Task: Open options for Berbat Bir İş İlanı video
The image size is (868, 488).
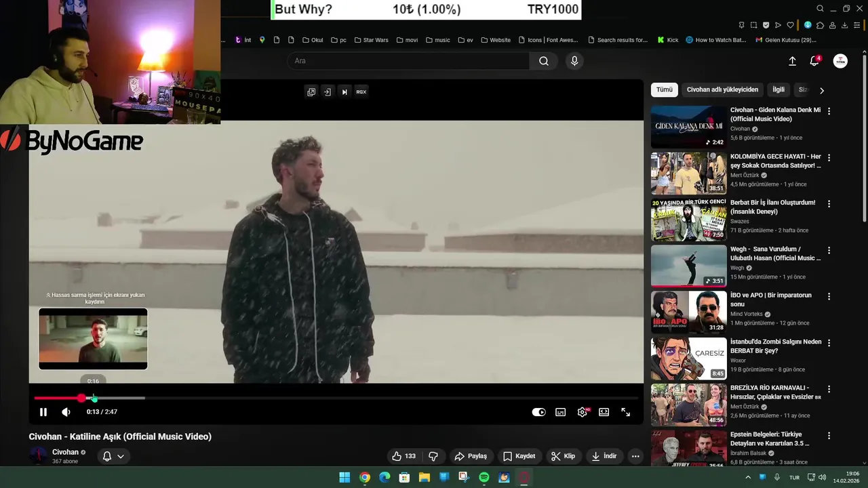Action: click(829, 203)
